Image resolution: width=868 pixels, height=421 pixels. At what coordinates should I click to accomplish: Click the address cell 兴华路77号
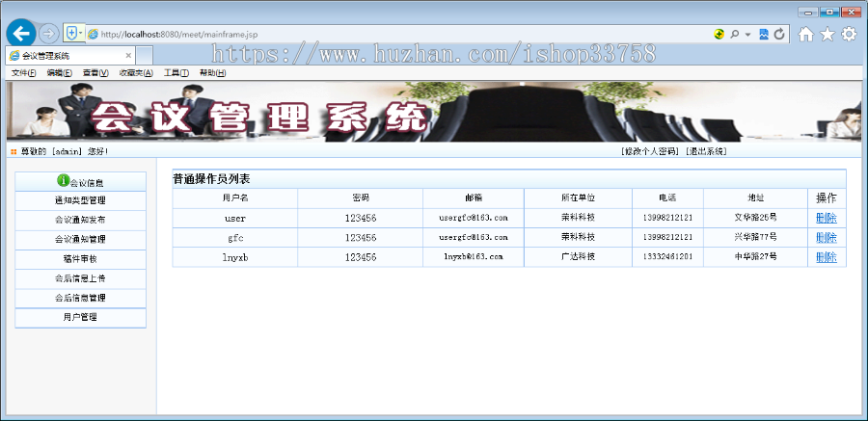pos(755,237)
